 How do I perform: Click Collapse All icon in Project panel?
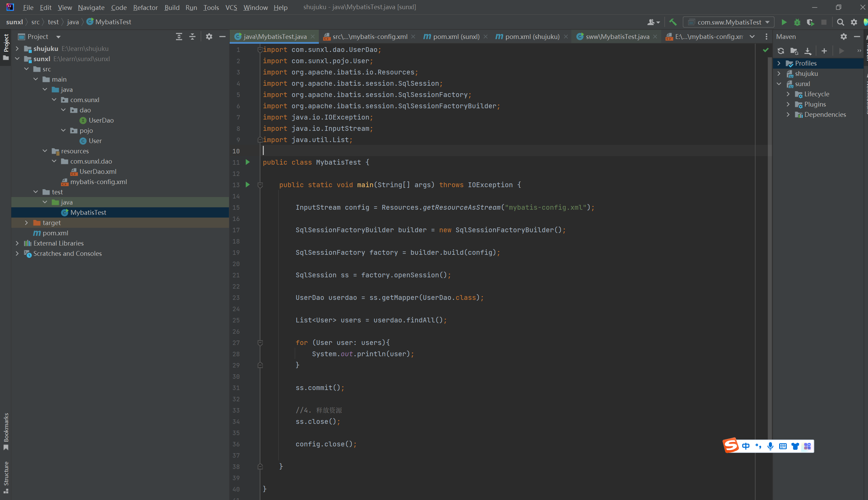point(192,37)
